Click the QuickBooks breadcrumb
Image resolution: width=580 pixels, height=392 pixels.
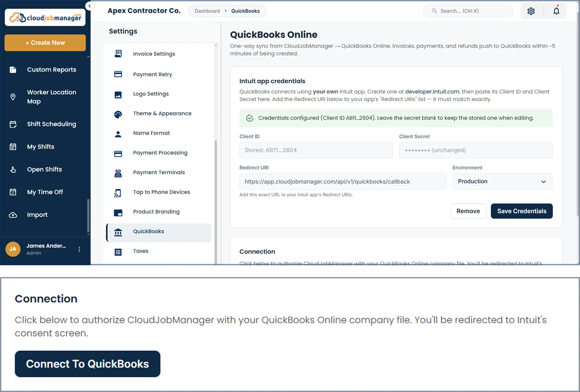point(246,11)
